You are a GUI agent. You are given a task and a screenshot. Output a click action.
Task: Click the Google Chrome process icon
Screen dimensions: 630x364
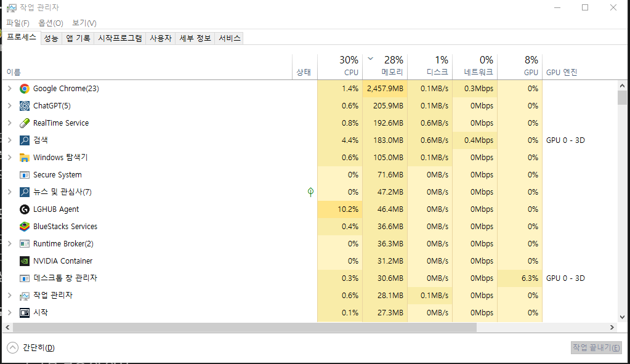tap(25, 88)
